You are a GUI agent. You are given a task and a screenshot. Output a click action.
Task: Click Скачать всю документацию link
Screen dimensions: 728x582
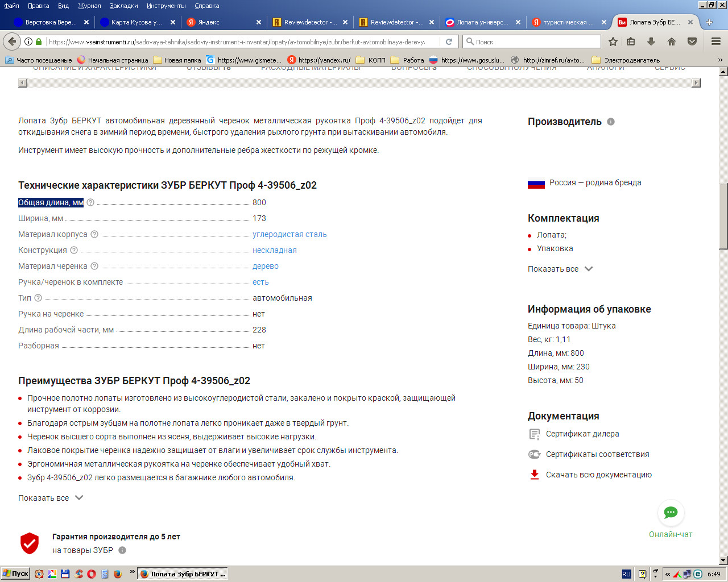(598, 475)
